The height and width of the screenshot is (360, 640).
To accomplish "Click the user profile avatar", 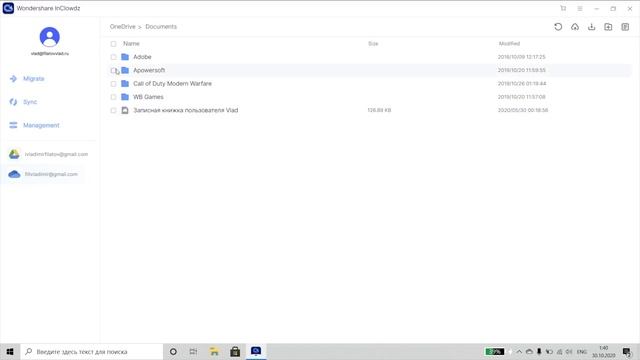I will click(49, 37).
